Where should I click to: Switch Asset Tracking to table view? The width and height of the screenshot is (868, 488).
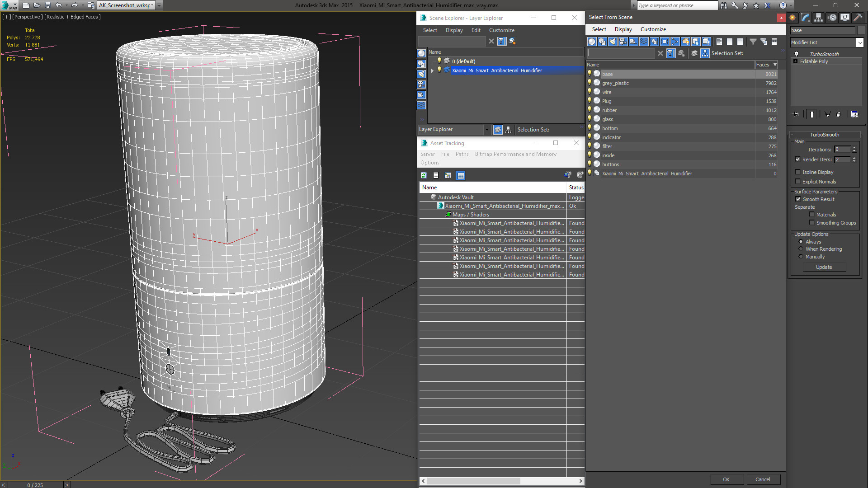point(460,175)
